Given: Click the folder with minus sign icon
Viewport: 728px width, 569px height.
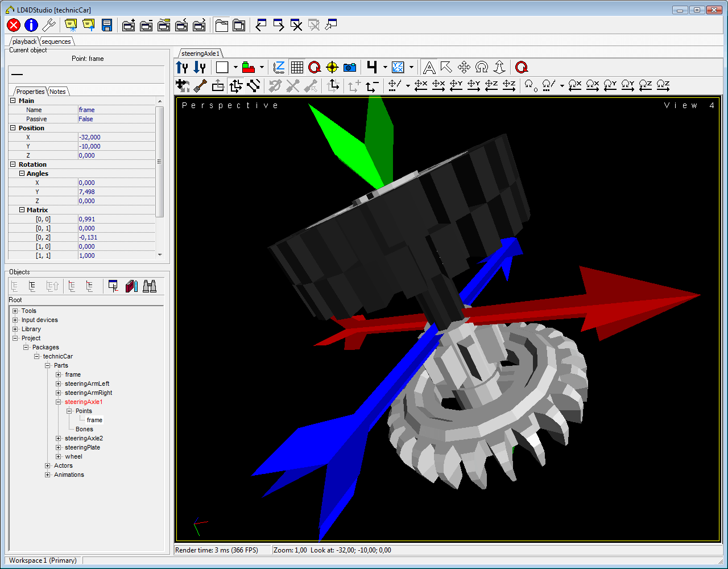Looking at the screenshot, I should 146,25.
